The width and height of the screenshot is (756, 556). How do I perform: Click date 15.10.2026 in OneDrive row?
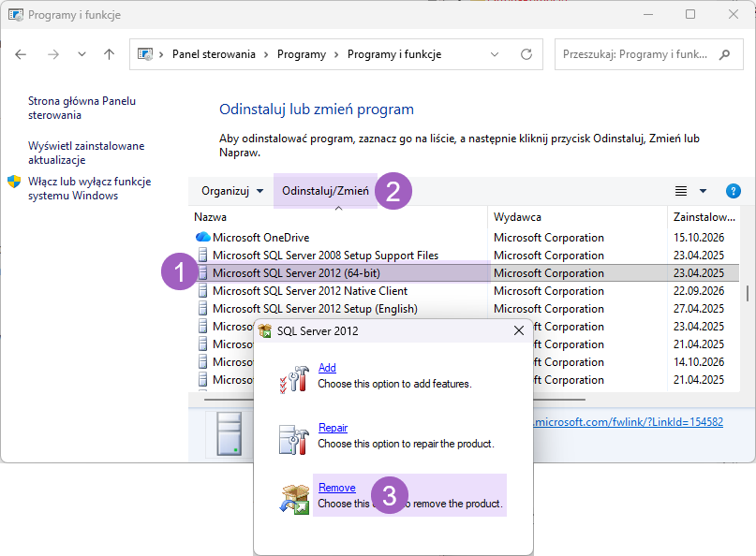(x=699, y=238)
